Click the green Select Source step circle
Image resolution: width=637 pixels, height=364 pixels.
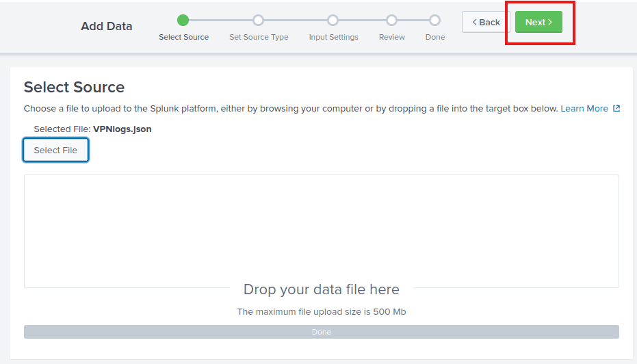click(x=183, y=21)
